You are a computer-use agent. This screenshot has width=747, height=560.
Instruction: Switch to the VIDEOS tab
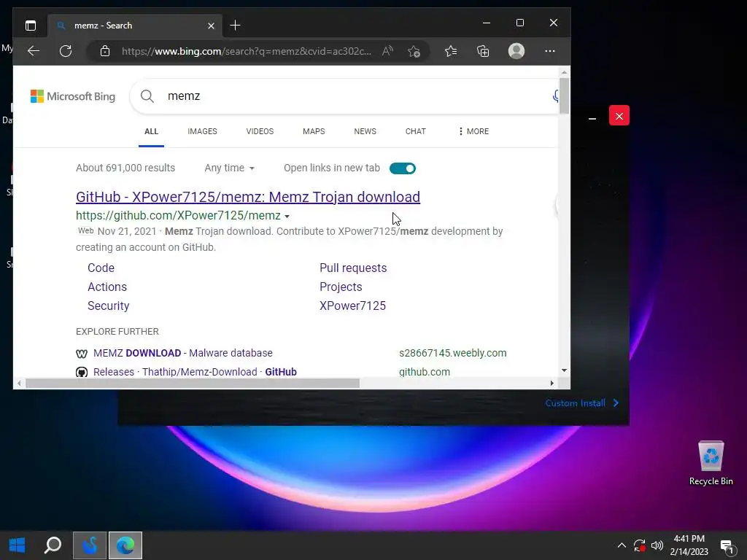[x=260, y=131]
